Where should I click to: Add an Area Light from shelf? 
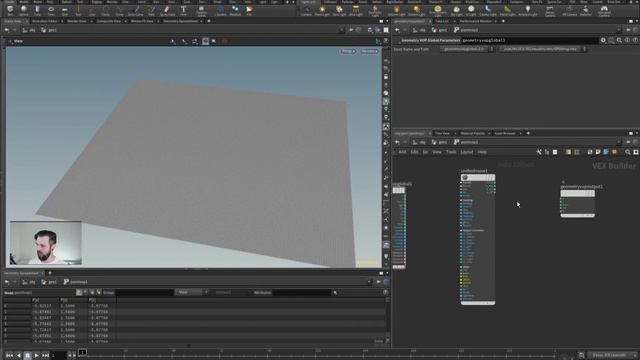pos(356,10)
